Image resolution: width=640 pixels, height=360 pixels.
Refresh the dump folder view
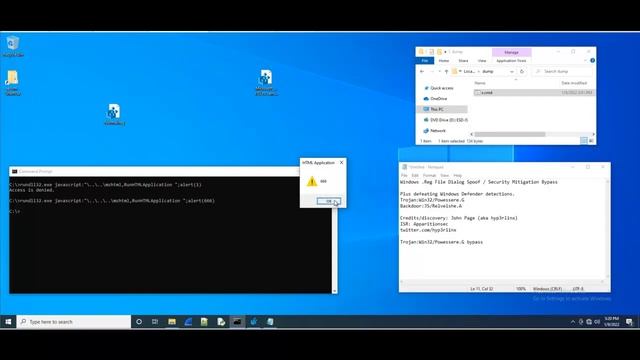(x=522, y=71)
